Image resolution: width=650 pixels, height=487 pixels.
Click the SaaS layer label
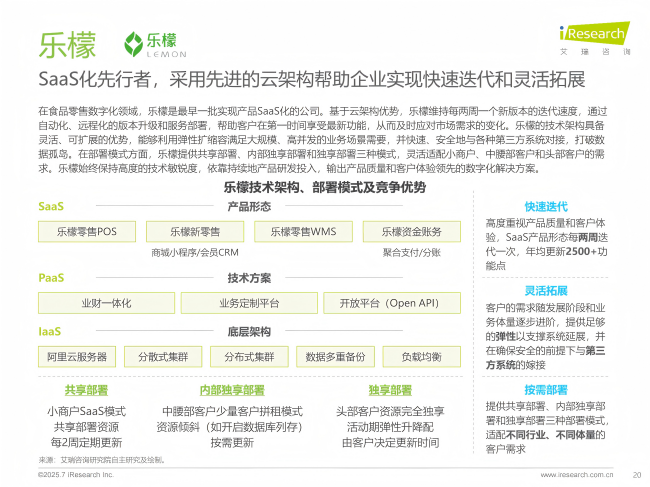(51, 206)
